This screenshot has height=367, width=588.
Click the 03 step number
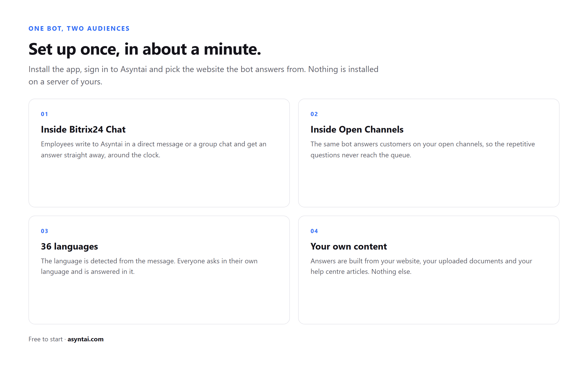pos(45,231)
